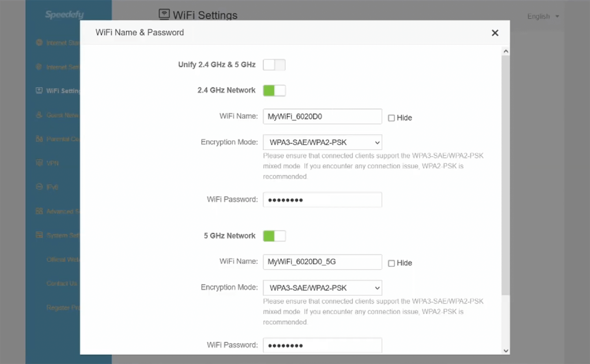The image size is (590, 364).
Task: Click the 2.4 GHz WiFi Password field
Action: click(x=322, y=200)
